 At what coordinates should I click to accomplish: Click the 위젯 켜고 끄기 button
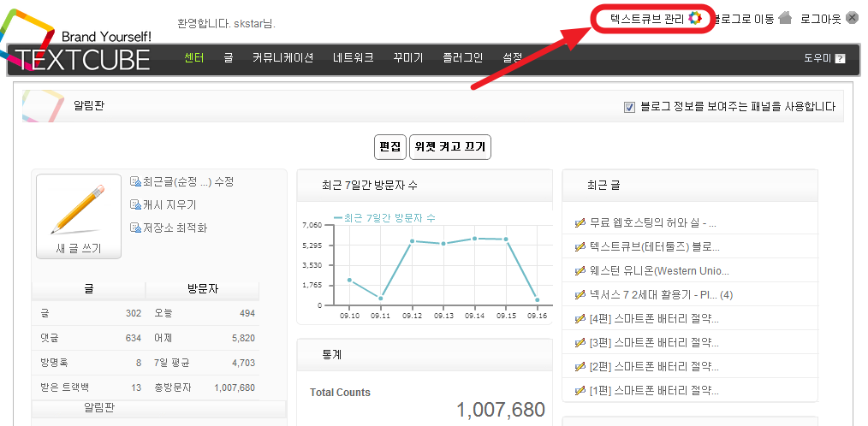(x=450, y=147)
